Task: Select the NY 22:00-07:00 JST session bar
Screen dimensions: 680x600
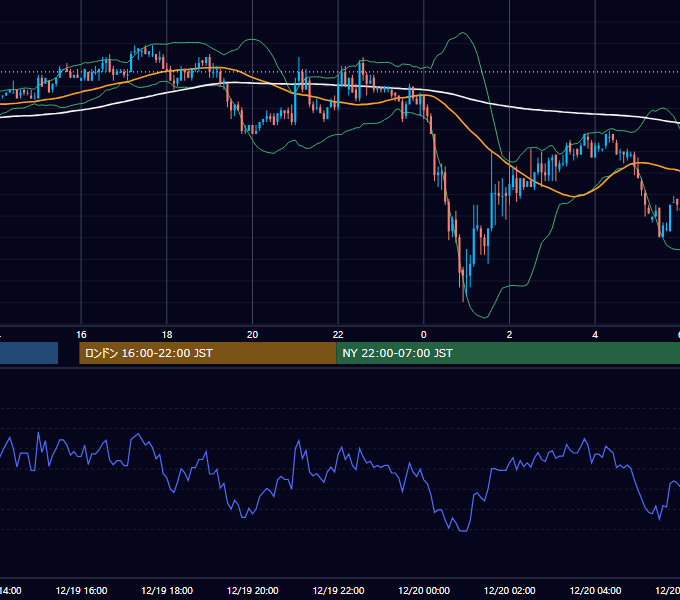Action: click(x=508, y=353)
